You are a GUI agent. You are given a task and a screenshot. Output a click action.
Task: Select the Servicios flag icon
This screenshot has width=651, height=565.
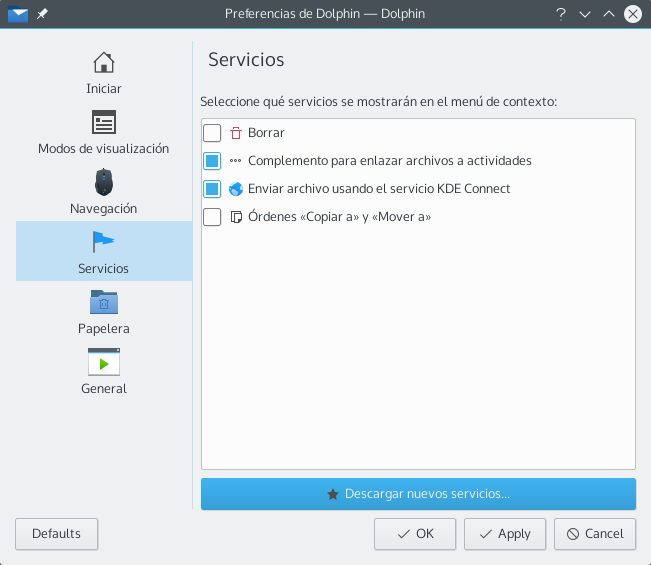(103, 242)
